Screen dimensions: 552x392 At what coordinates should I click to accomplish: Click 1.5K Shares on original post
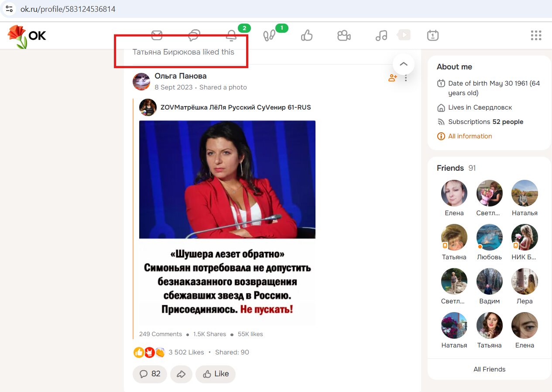[209, 334]
